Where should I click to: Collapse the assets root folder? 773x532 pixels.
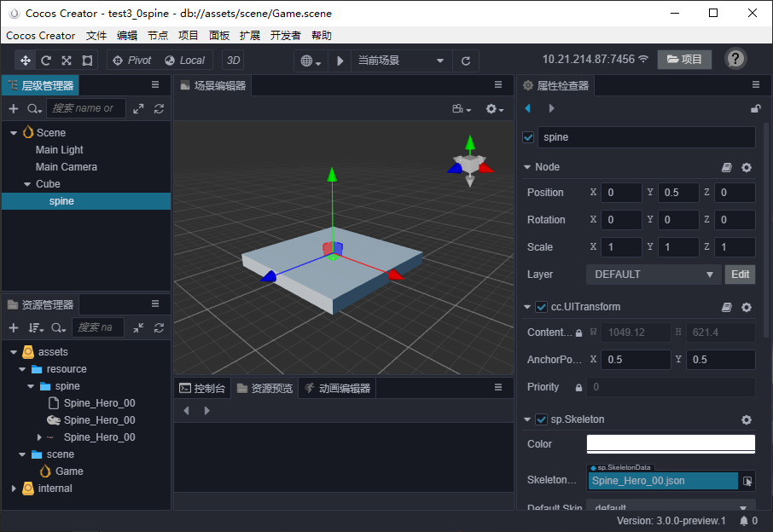click(14, 352)
